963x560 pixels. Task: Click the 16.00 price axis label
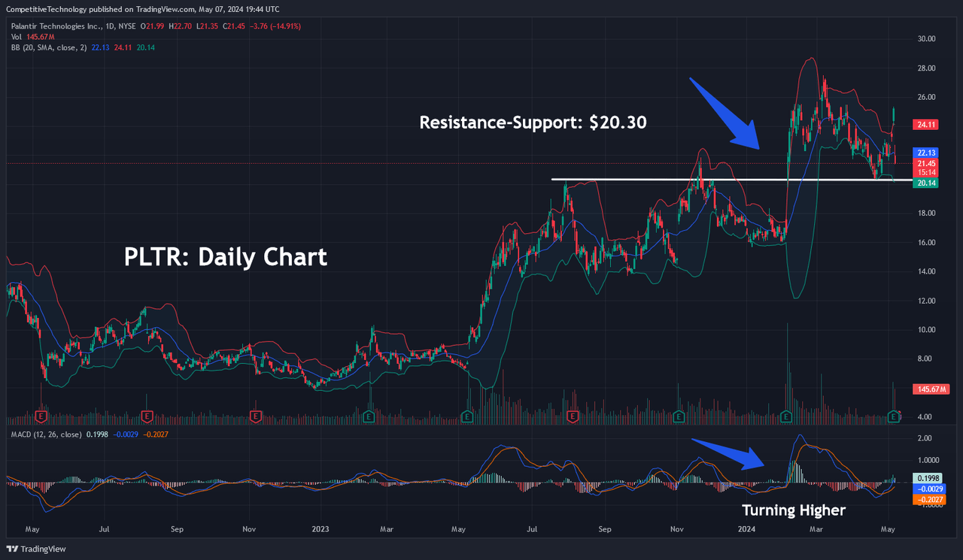pyautogui.click(x=925, y=242)
